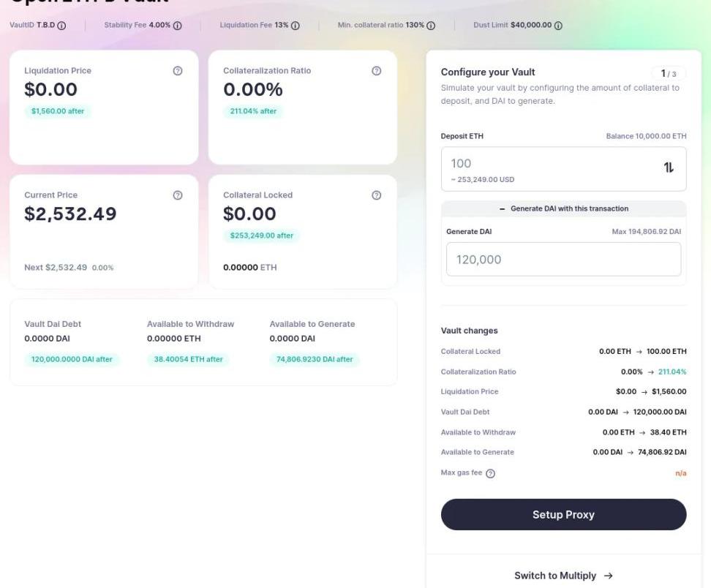The width and height of the screenshot is (711, 588).
Task: Click the $1,560.00 after badge
Action: [x=57, y=111]
